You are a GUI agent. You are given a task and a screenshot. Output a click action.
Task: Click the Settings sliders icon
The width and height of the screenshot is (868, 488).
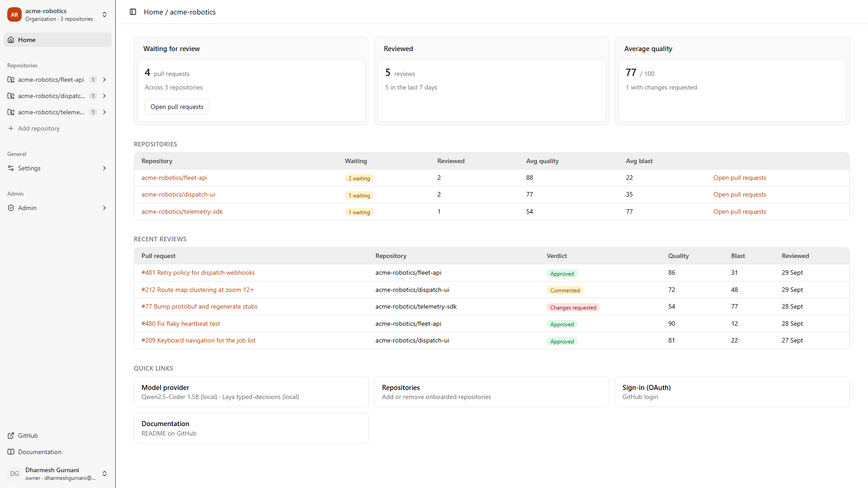11,168
